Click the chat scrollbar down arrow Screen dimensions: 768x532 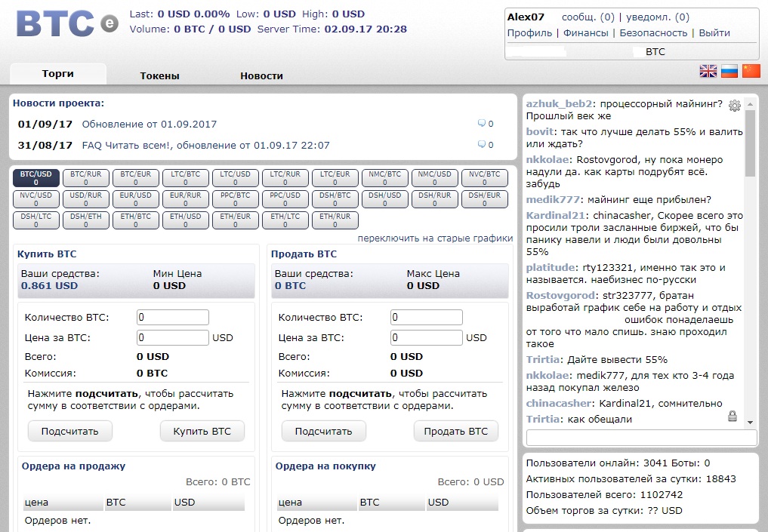[750, 423]
